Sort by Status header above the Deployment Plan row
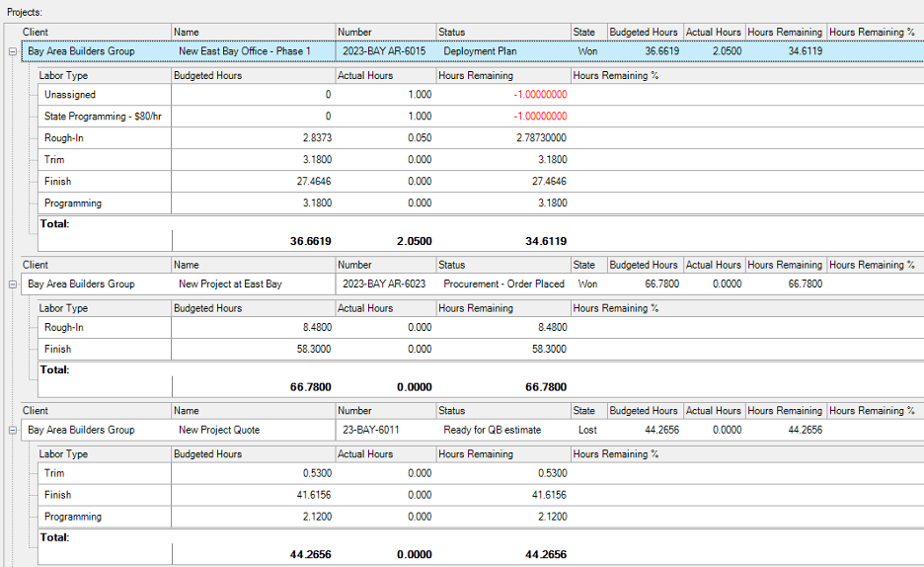Image resolution: width=924 pixels, height=567 pixels. (503, 33)
